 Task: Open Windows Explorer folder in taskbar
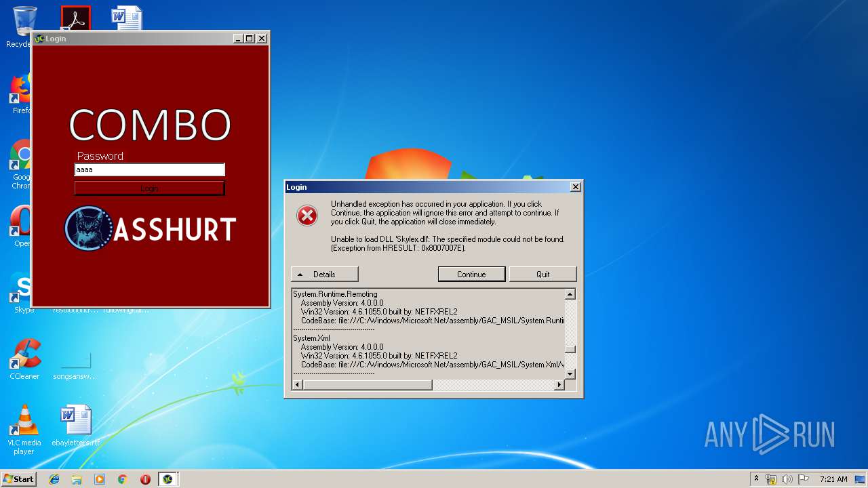point(77,479)
